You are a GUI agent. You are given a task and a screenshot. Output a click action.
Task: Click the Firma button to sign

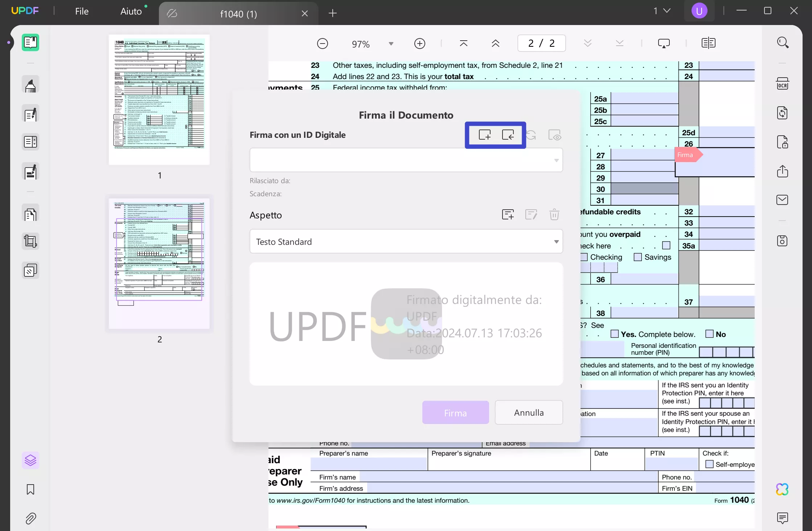pos(455,412)
